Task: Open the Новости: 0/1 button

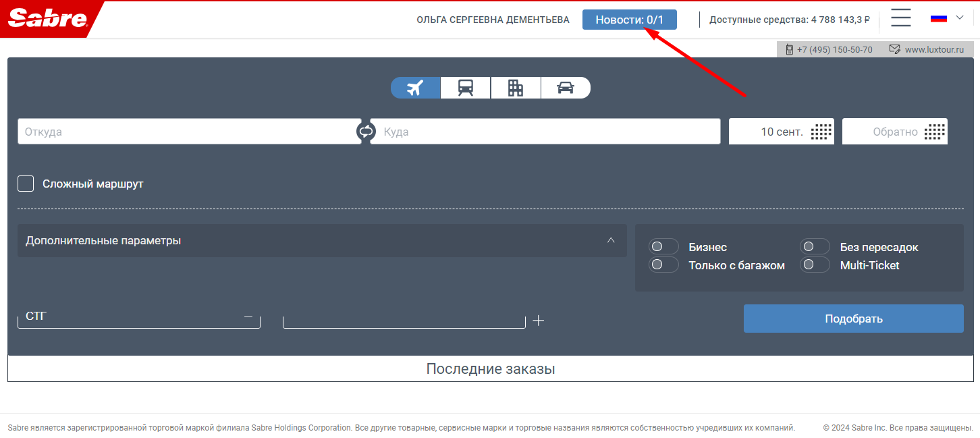Action: point(629,20)
